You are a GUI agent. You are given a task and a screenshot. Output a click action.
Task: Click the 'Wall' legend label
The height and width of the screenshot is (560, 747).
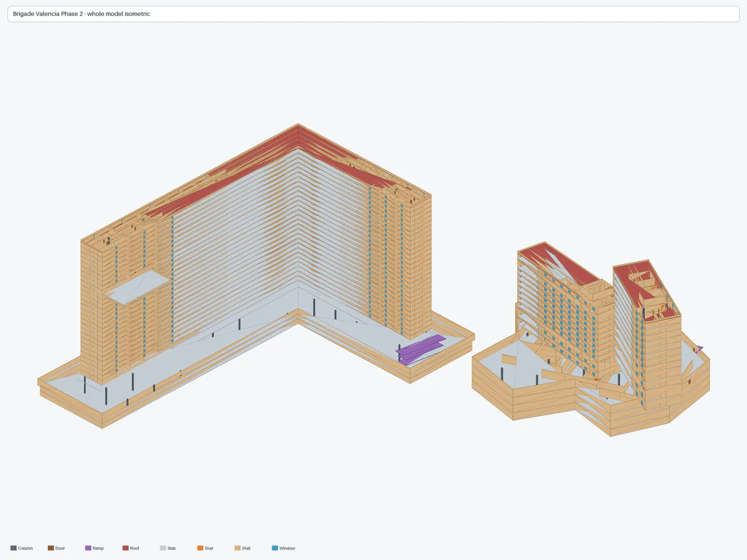tap(246, 548)
